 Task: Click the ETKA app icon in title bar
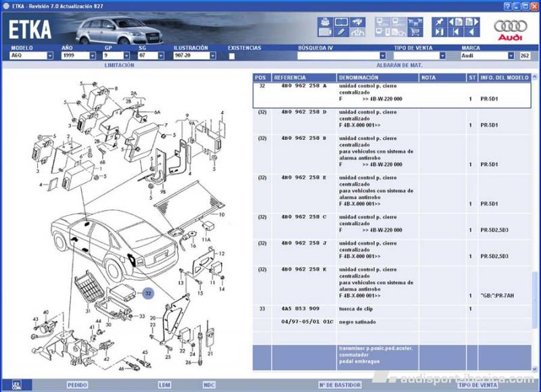click(x=6, y=6)
